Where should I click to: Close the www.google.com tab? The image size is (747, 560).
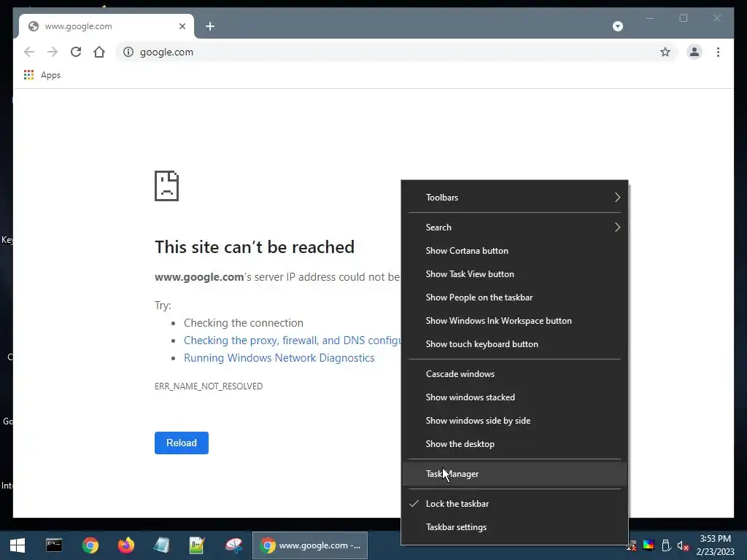point(182,26)
